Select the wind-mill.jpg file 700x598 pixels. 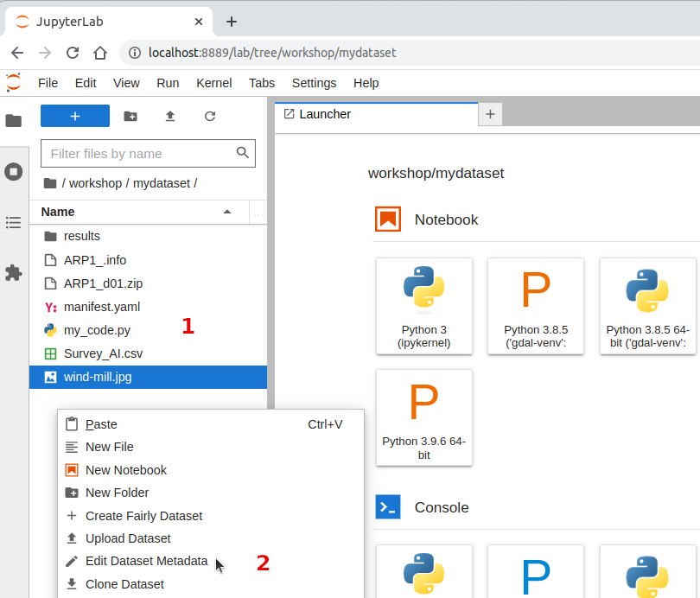coord(149,377)
